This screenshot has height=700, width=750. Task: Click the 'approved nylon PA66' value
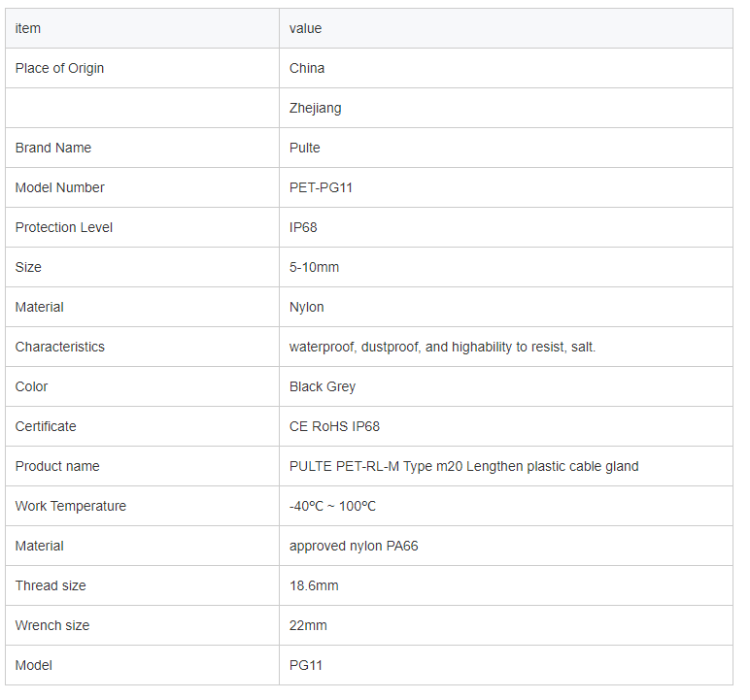pyautogui.click(x=354, y=546)
